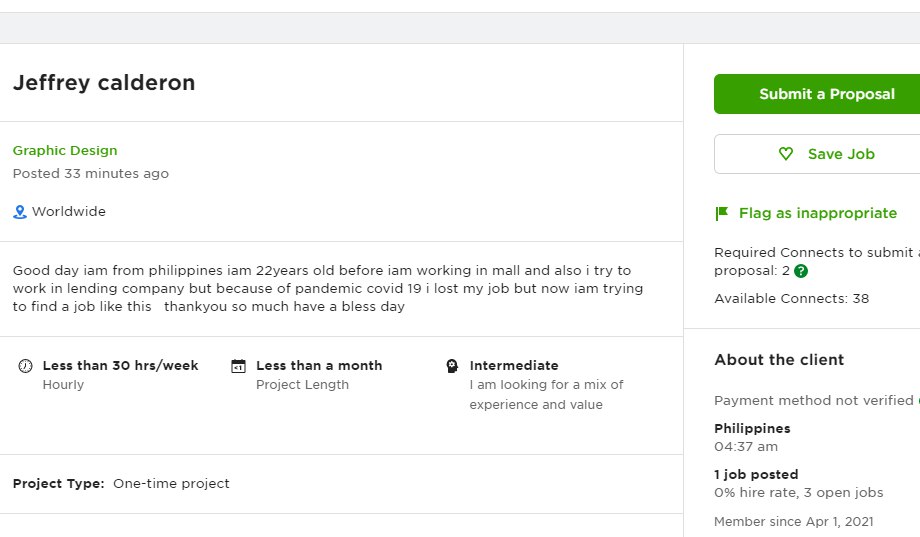
Task: Click the clock icon beside hours per week
Action: 25,366
